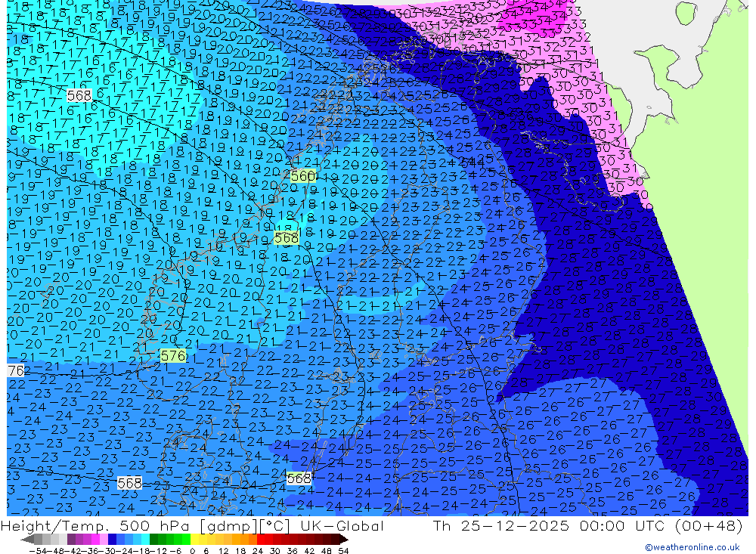The height and width of the screenshot is (554, 756).
Task: Pick the dark blue -30 legend swatch
Action: coord(112,539)
